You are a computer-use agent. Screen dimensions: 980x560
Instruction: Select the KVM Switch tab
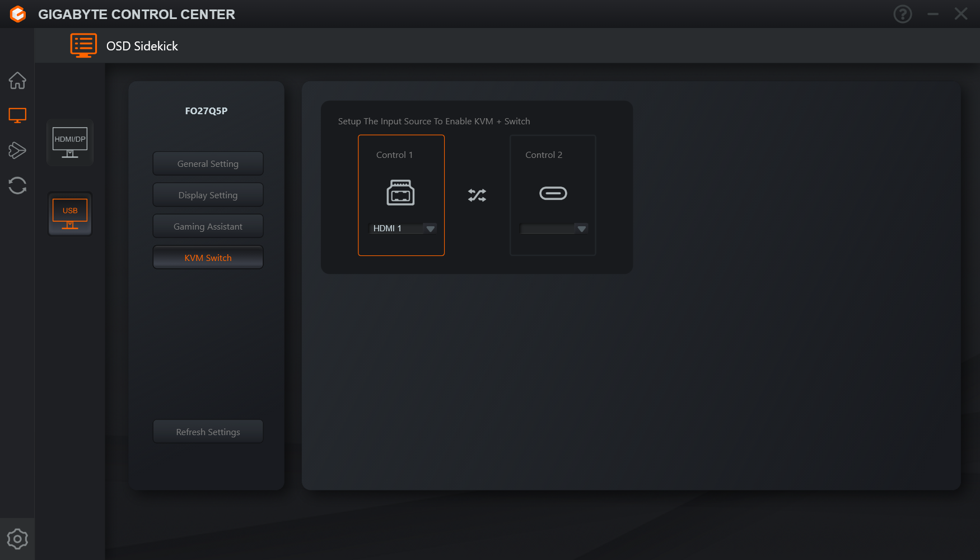208,258
